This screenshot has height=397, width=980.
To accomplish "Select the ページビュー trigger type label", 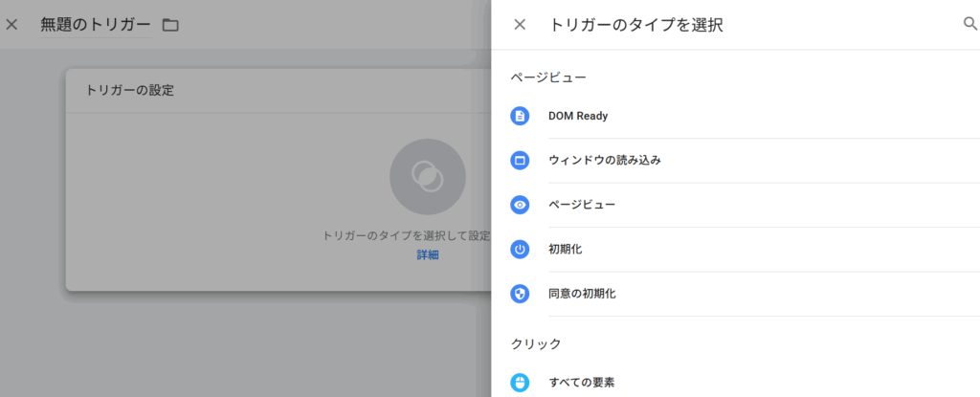I will pyautogui.click(x=581, y=205).
